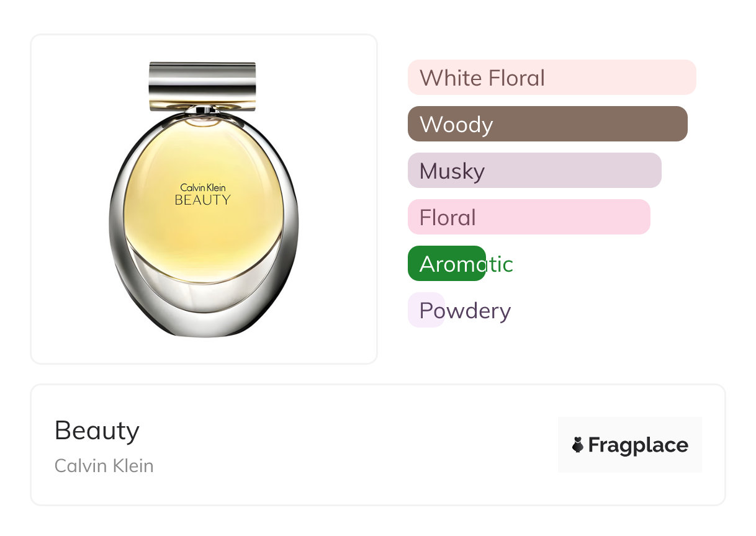The image size is (756, 536).
Task: Click the 'Powdery' text label
Action: pos(465,310)
